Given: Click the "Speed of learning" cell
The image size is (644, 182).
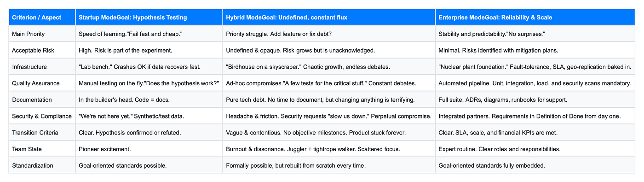Looking at the screenshot, I should click(149, 34).
